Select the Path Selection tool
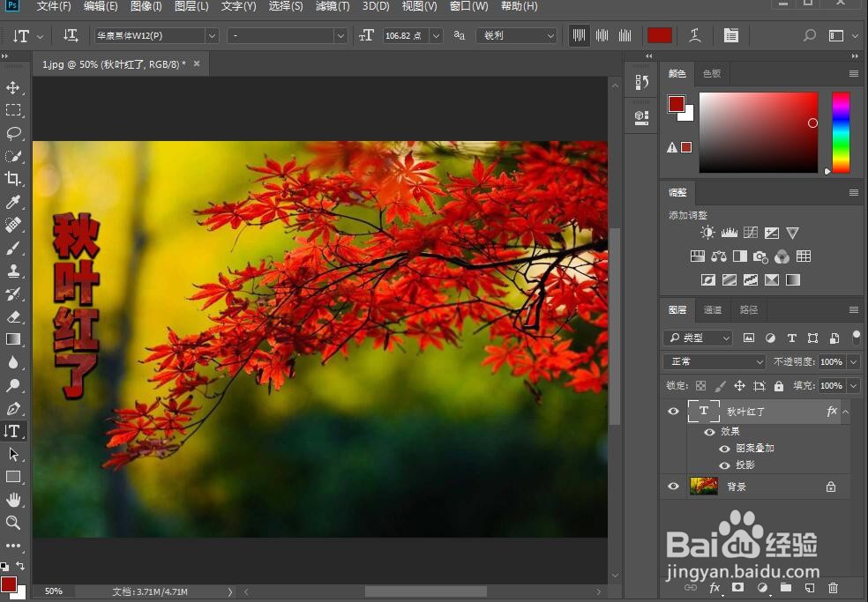 [12, 454]
